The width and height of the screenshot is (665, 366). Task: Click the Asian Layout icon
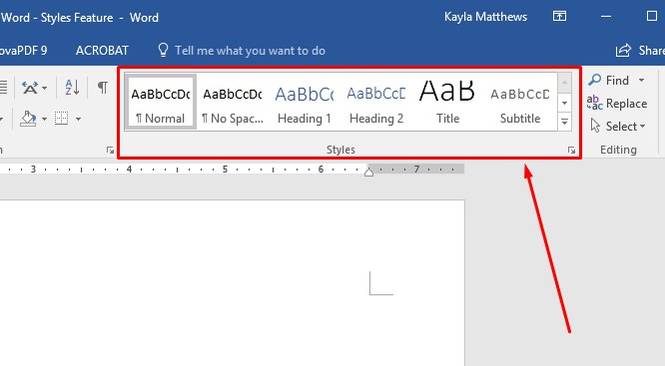pos(30,88)
